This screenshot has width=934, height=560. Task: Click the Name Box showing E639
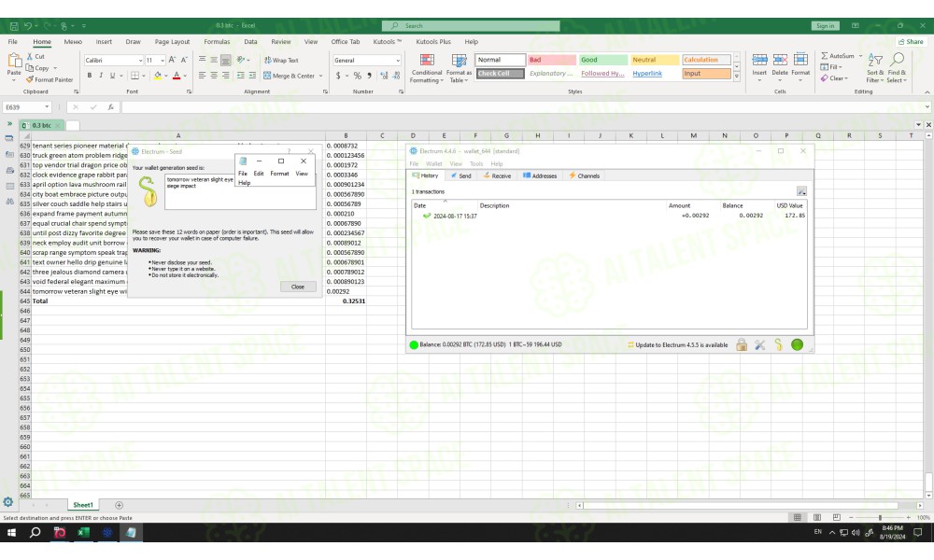point(27,107)
